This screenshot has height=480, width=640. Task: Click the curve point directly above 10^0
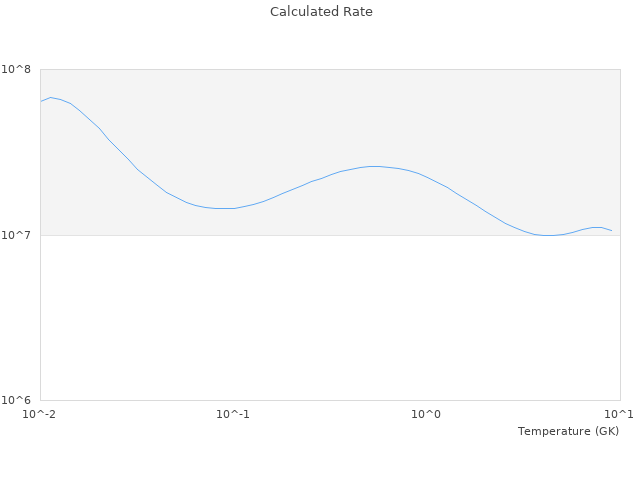click(427, 178)
